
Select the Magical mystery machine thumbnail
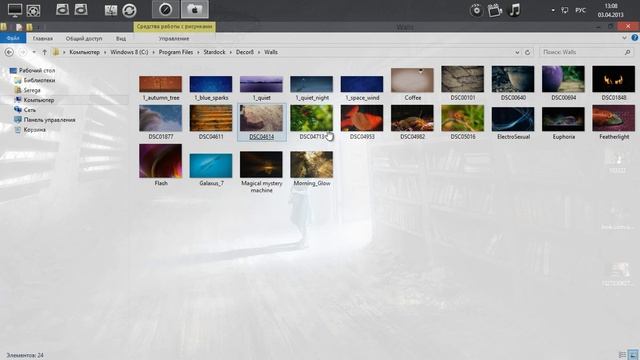click(x=261, y=164)
